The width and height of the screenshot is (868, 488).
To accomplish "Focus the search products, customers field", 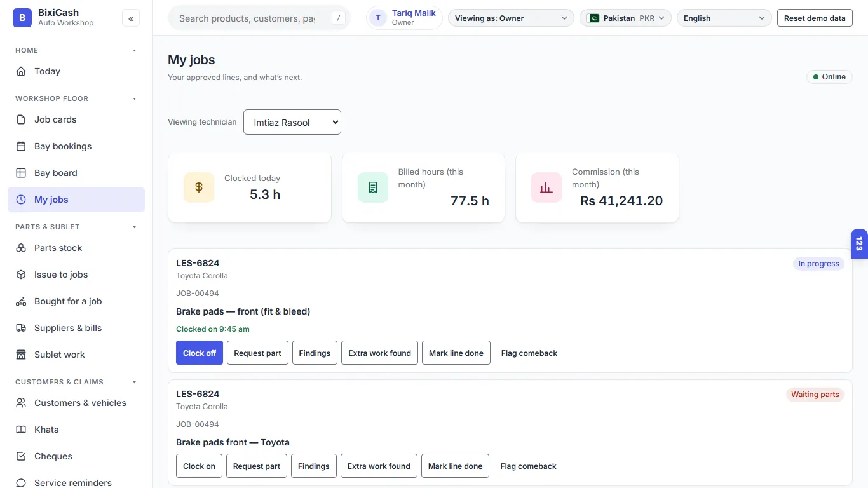I will [x=259, y=18].
